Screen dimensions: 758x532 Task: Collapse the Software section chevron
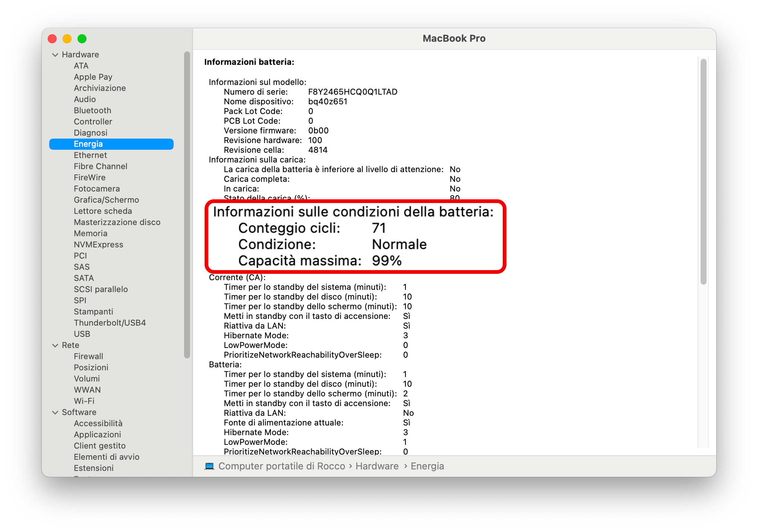[x=55, y=412]
